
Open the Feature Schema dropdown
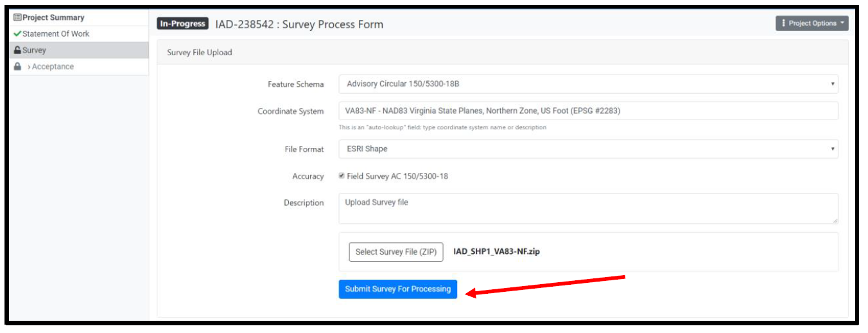(x=588, y=84)
